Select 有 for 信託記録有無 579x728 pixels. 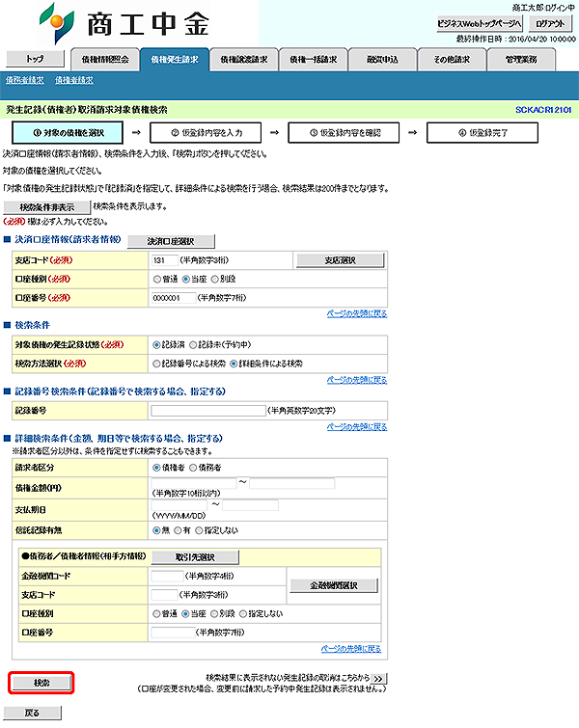tap(178, 530)
